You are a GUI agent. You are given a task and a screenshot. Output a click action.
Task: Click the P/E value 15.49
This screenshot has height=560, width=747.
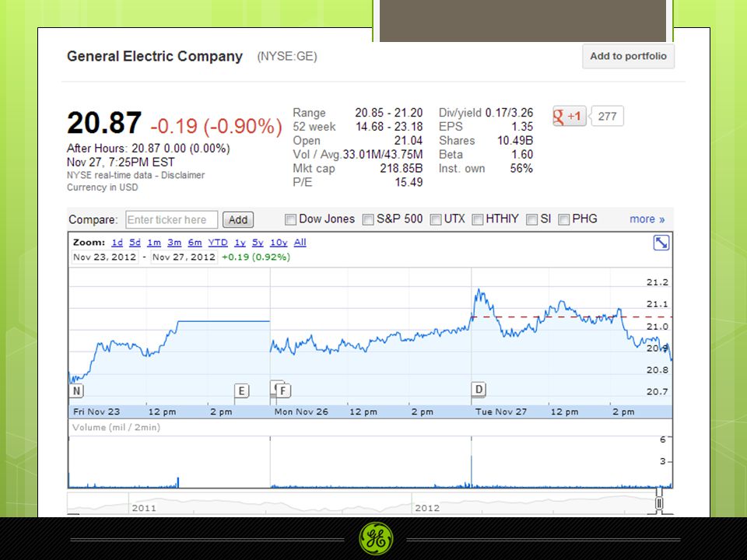point(409,182)
